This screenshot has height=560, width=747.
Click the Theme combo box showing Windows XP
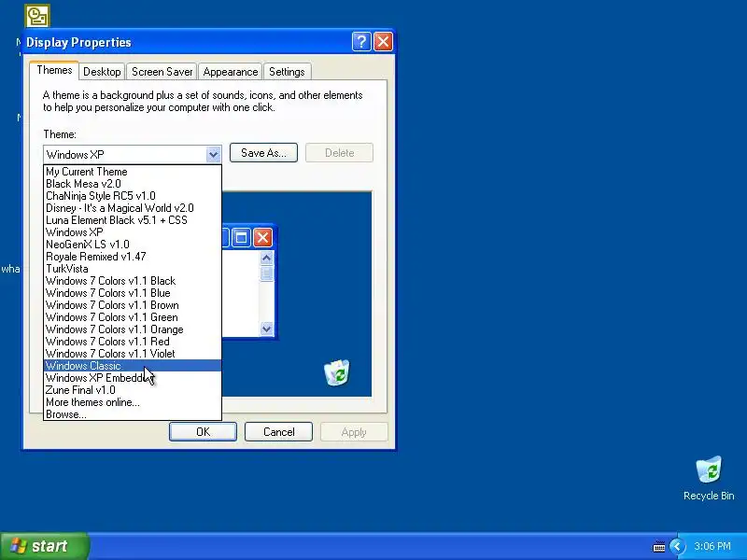pyautogui.click(x=133, y=154)
